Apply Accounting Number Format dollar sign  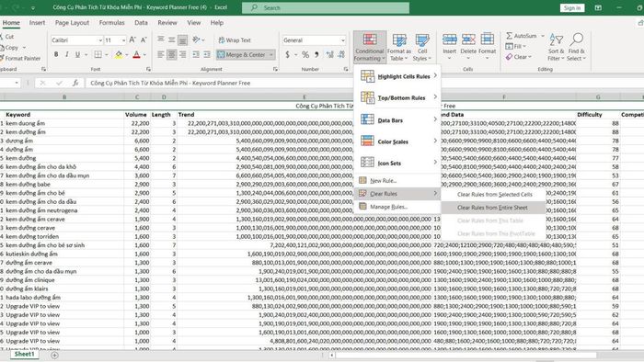tap(287, 54)
